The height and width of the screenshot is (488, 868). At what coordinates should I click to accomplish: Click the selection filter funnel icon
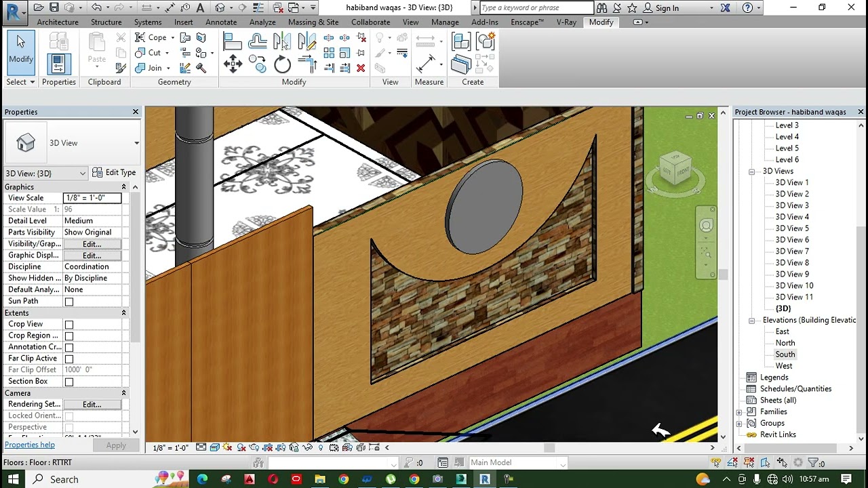click(813, 463)
